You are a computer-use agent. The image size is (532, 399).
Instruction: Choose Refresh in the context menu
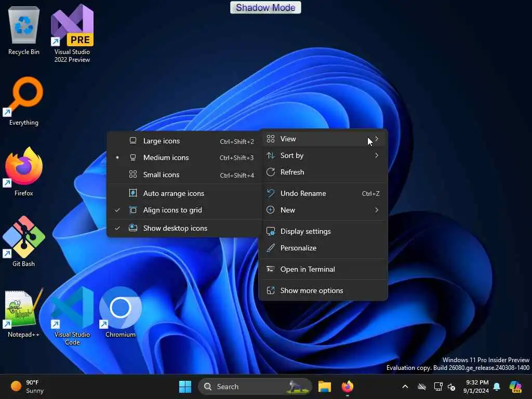coord(323,172)
